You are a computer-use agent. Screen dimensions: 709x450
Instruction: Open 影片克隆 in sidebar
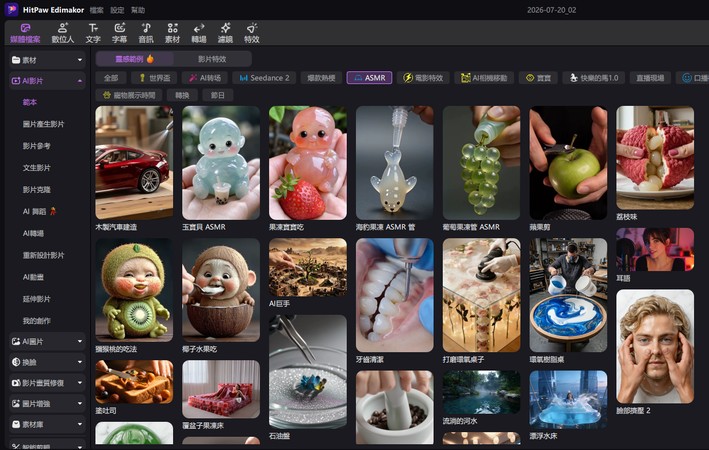pyautogui.click(x=37, y=189)
